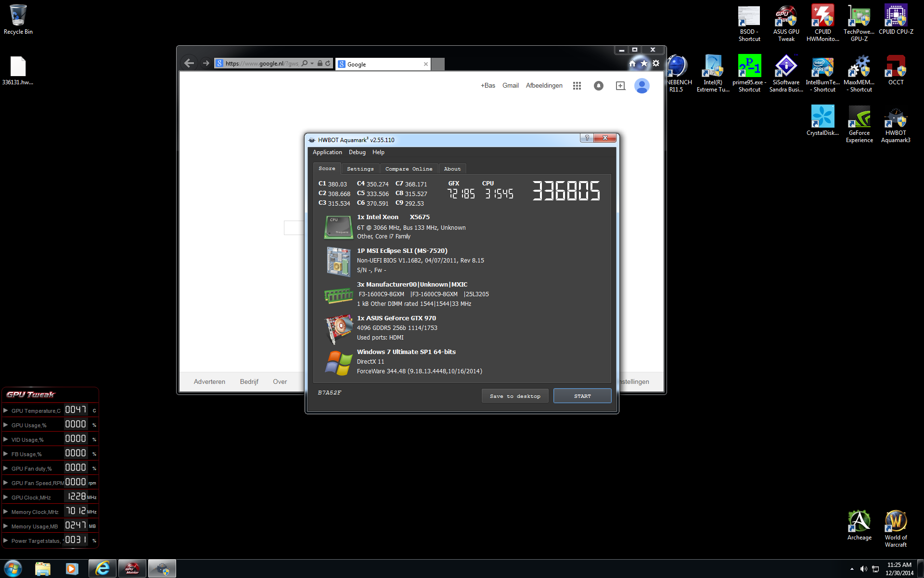Open Intel Extreme Tuning desktop icon
This screenshot has height=578, width=924.
pos(713,73)
